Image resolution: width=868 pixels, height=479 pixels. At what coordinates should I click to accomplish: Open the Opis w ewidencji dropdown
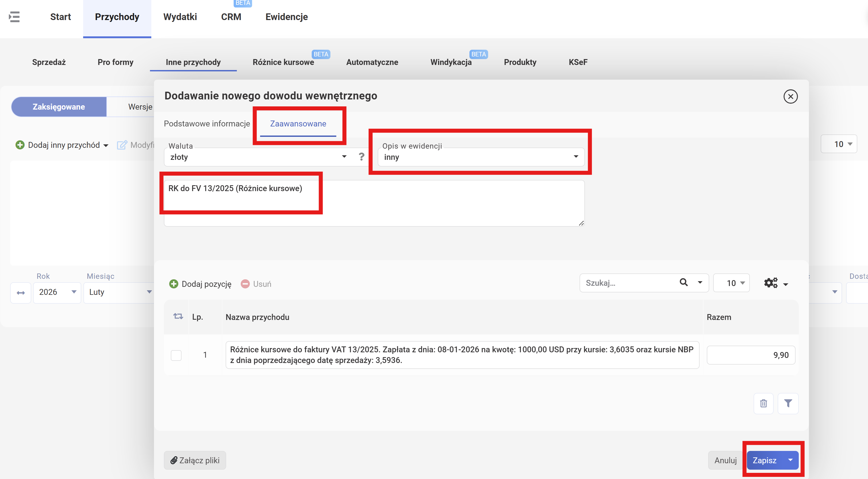[x=480, y=157]
